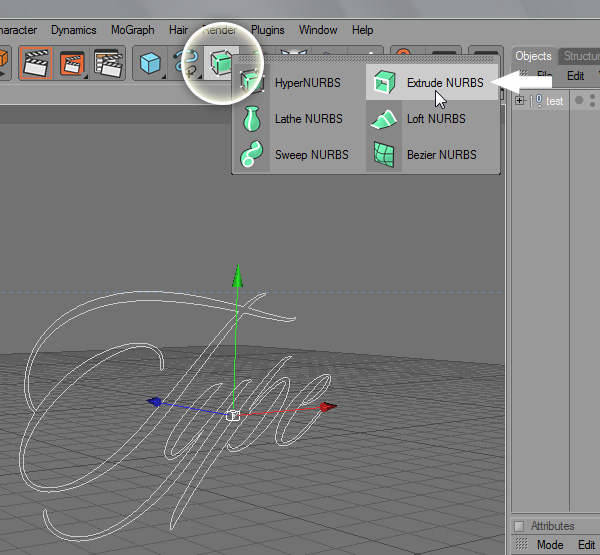
Task: Open the spline tools dropdown icon
Action: [185, 64]
